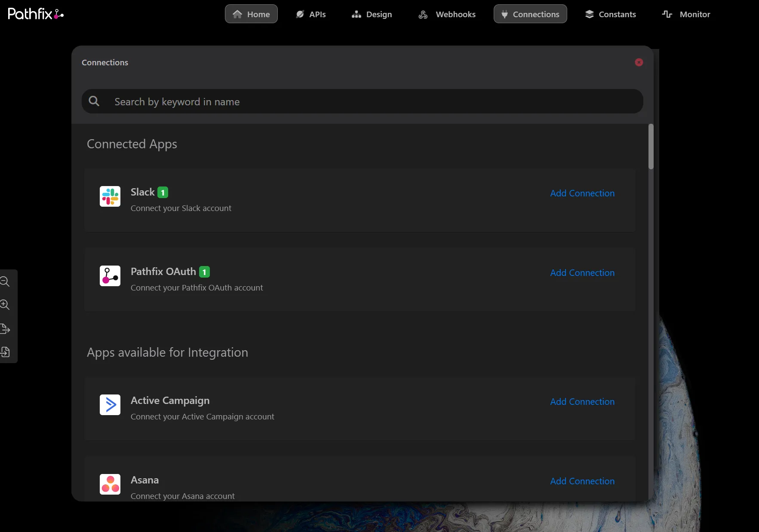Viewport: 759px width, 532px height.
Task: Click the Slack app icon
Action: point(110,196)
